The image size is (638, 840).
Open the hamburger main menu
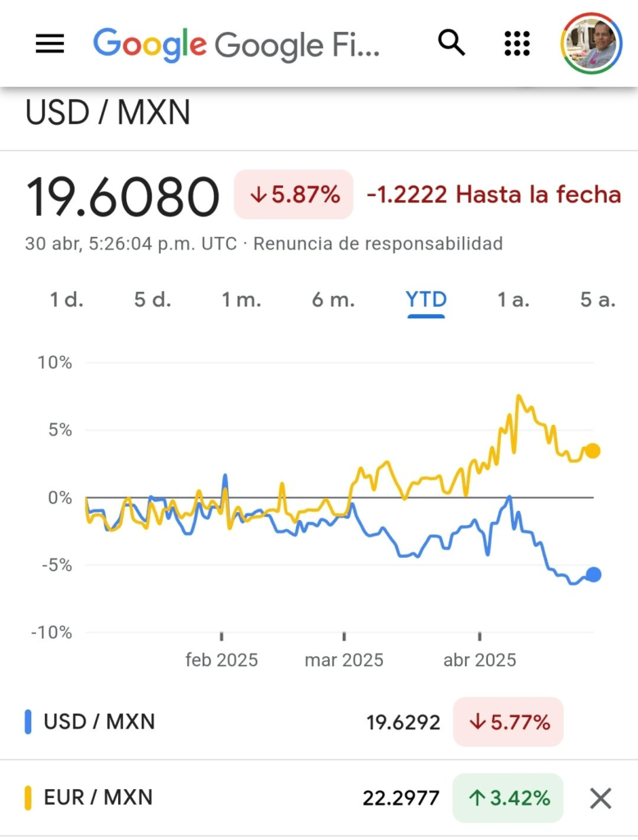pos(50,43)
